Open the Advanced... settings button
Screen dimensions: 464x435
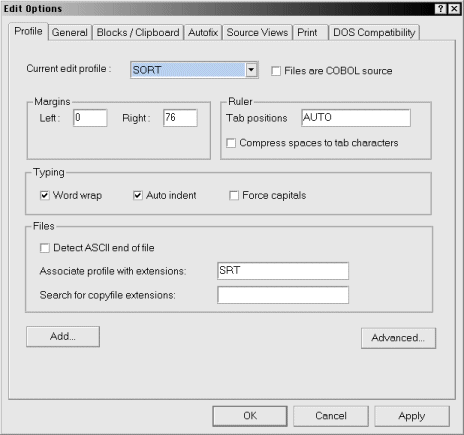pyautogui.click(x=398, y=338)
